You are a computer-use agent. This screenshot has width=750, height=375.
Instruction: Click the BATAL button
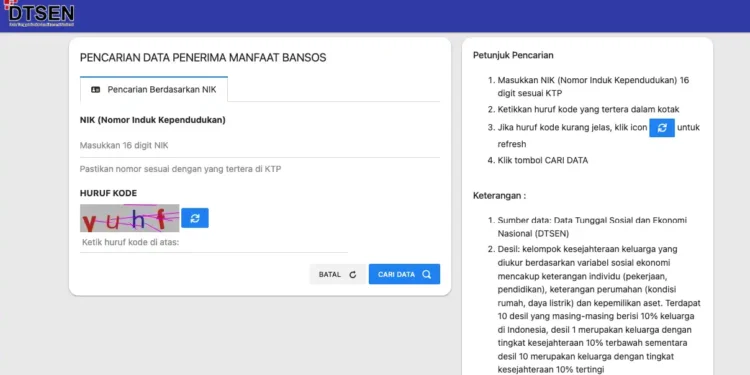[x=338, y=275]
